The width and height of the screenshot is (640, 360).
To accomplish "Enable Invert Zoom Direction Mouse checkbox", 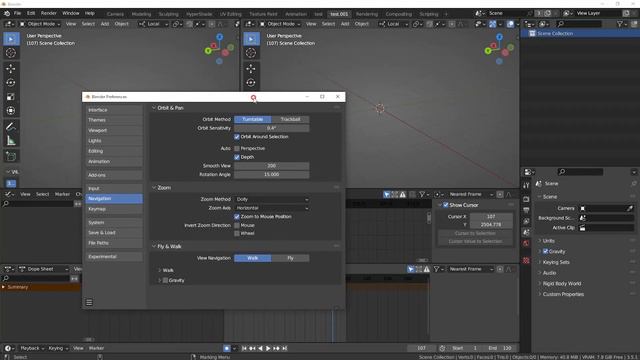I will point(237,225).
